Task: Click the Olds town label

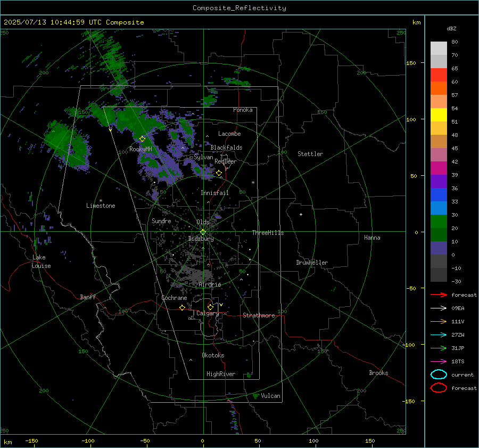Action: tap(203, 222)
